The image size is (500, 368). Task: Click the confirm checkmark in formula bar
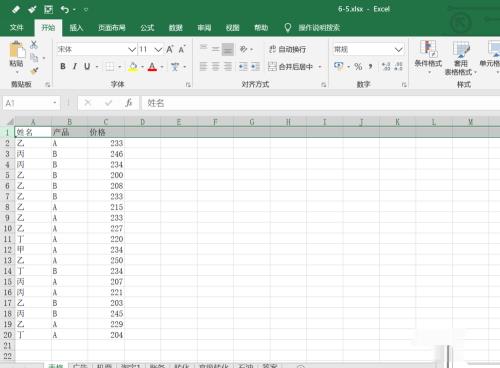[108, 103]
